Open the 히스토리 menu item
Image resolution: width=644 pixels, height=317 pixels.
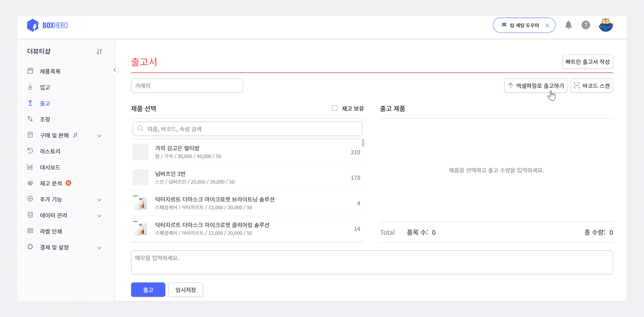tap(50, 151)
